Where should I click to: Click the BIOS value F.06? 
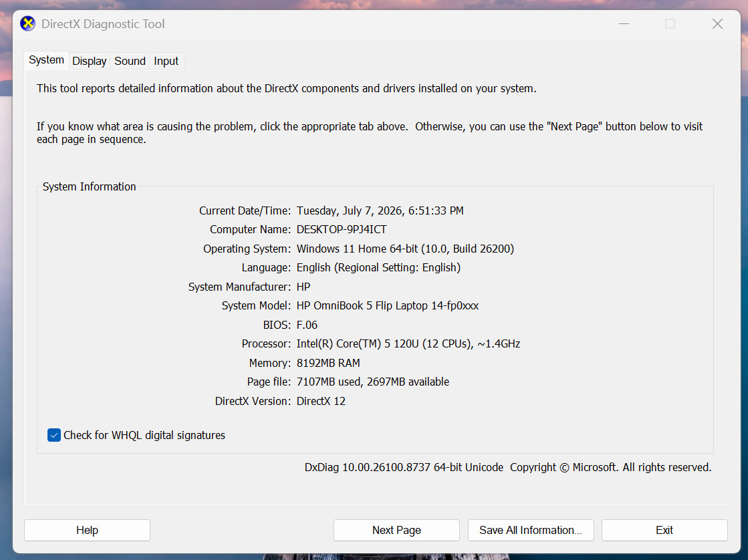(x=307, y=325)
